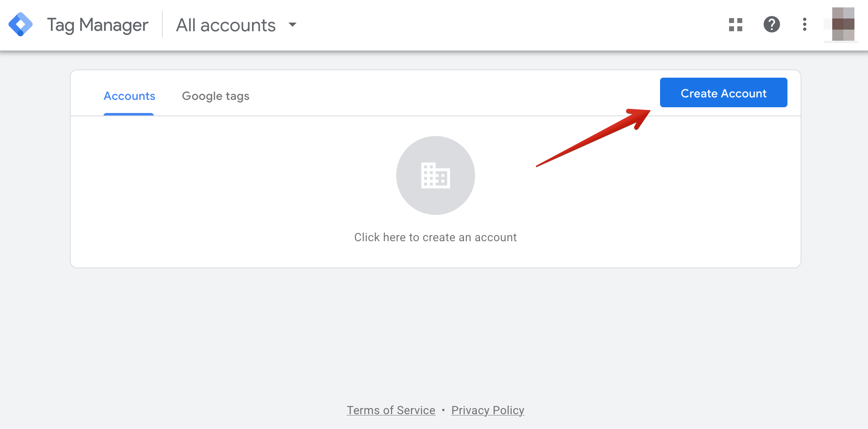
Task: Click 'Click here to create an account' text
Action: pyautogui.click(x=436, y=238)
